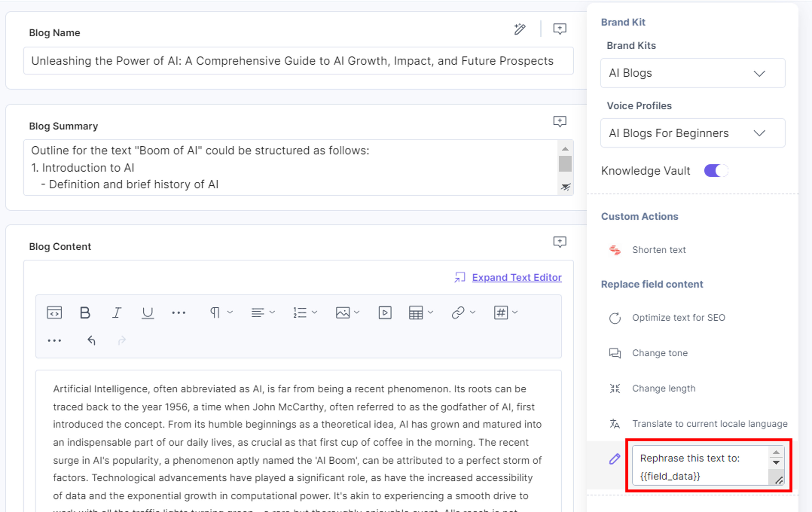Screen dimensions: 812x512
Task: Add comment on the Blog Content field
Action: pos(560,242)
